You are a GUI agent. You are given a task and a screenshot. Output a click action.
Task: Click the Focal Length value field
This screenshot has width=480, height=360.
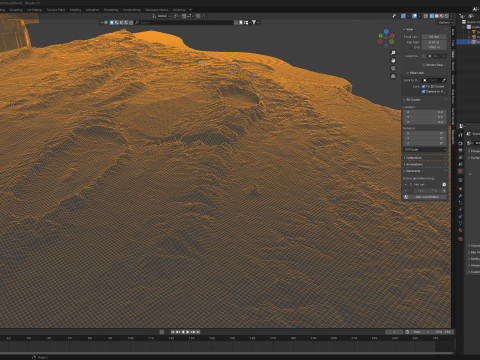(434, 37)
